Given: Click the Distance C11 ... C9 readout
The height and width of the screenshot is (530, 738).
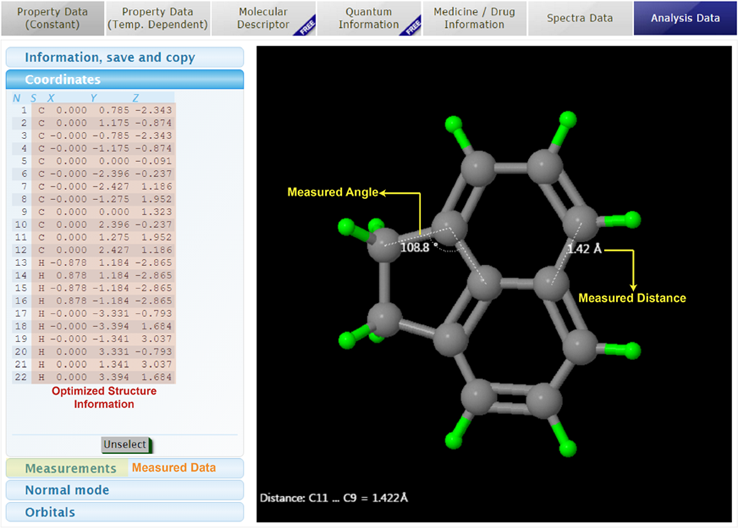Looking at the screenshot, I should [x=334, y=498].
